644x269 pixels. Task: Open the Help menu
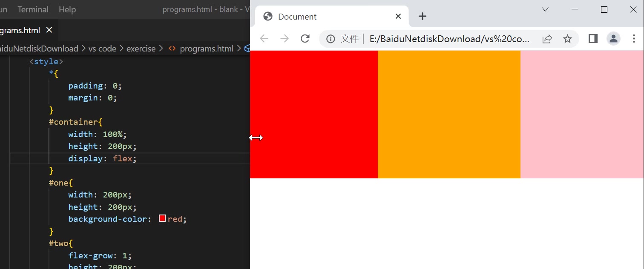click(x=67, y=9)
